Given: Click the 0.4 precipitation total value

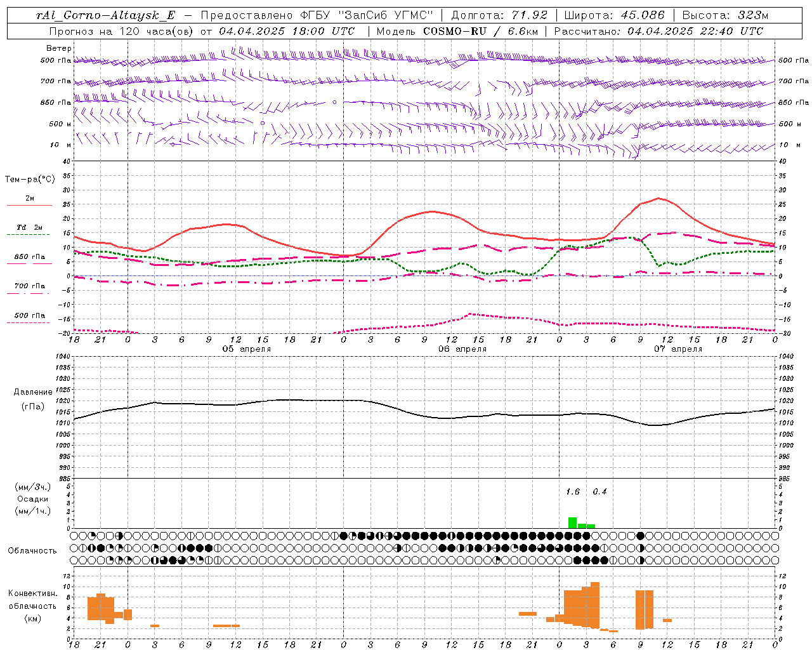Looking at the screenshot, I should 599,492.
